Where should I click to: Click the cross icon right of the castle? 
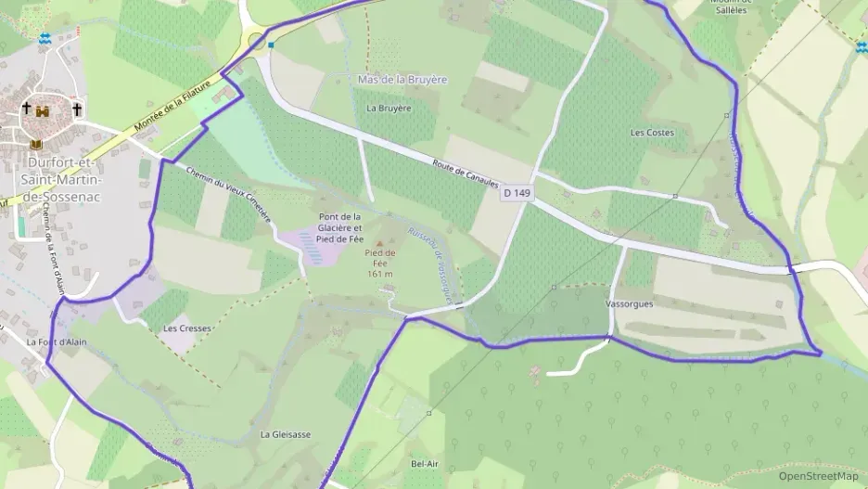[77, 109]
